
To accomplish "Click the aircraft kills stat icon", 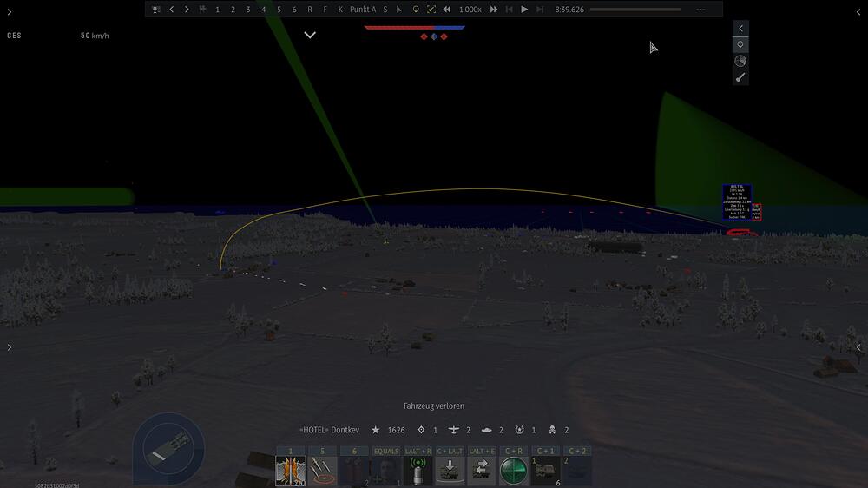I will click(x=454, y=430).
